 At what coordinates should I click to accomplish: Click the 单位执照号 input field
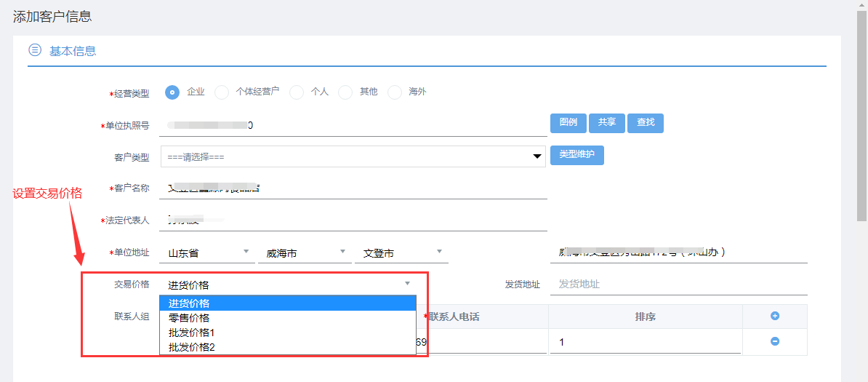pyautogui.click(x=353, y=125)
